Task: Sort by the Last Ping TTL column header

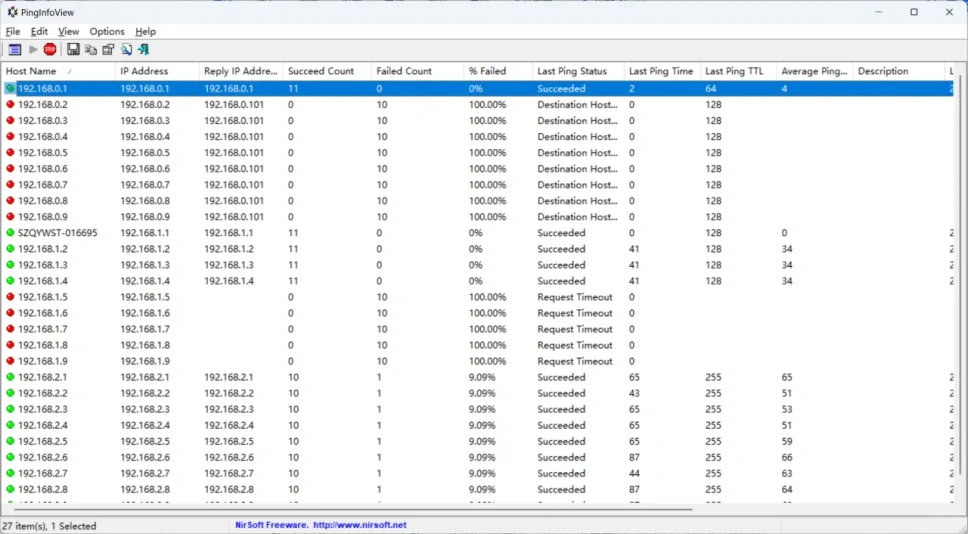Action: click(738, 71)
